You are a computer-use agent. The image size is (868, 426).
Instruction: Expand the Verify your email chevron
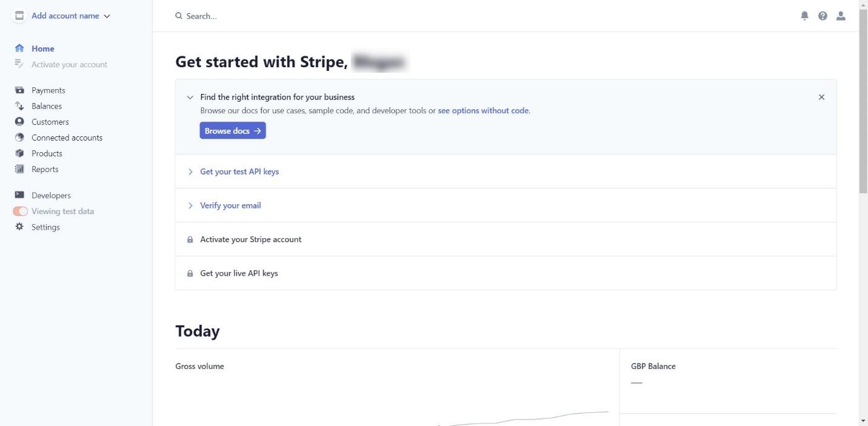click(x=190, y=205)
